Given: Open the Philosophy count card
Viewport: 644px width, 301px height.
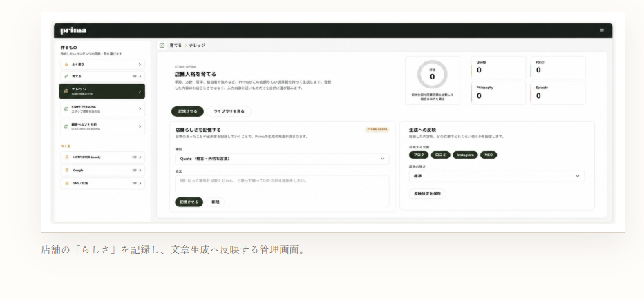Looking at the screenshot, I should click(498, 93).
